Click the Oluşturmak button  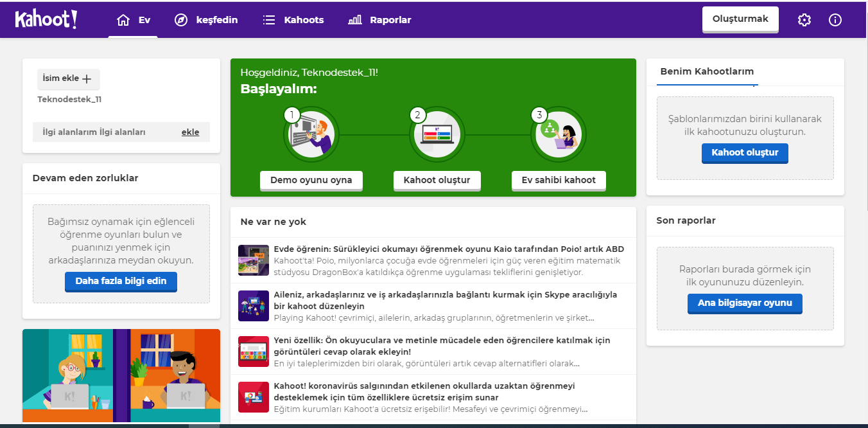740,19
